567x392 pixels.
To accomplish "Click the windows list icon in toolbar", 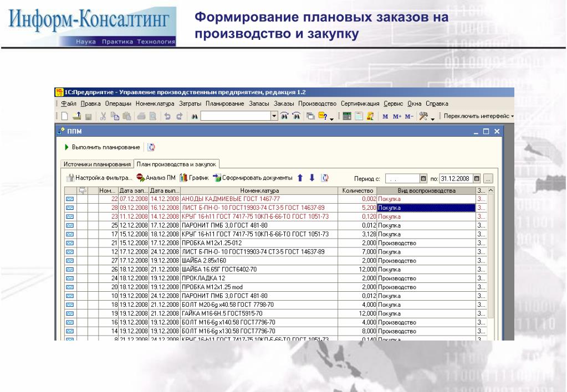I will point(310,116).
